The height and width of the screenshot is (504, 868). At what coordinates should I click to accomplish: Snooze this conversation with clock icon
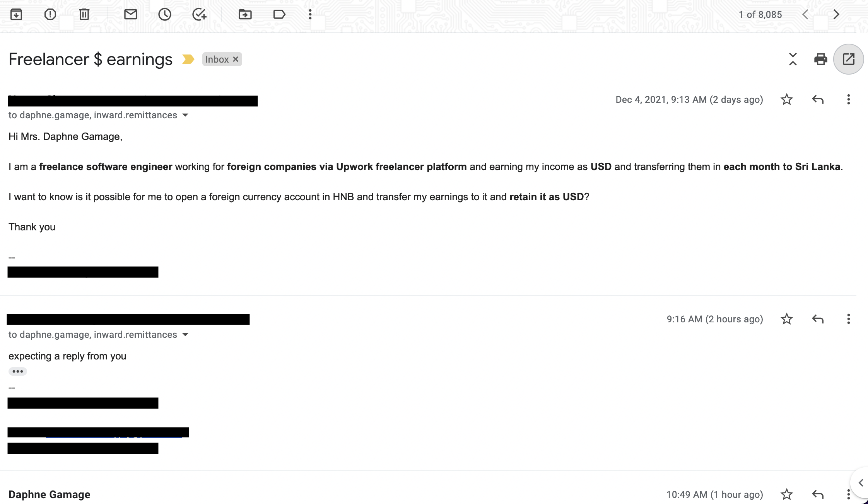pos(165,15)
